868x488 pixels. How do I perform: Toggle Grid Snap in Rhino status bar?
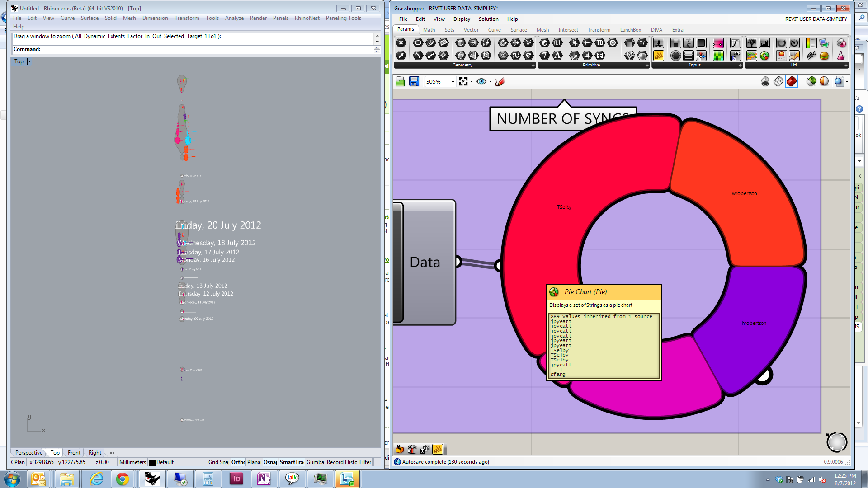[218, 462]
